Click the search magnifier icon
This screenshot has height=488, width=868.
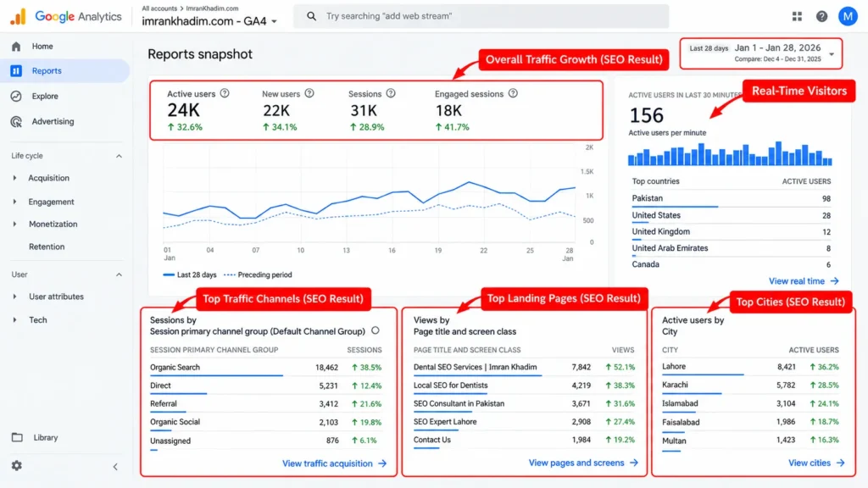tap(312, 16)
